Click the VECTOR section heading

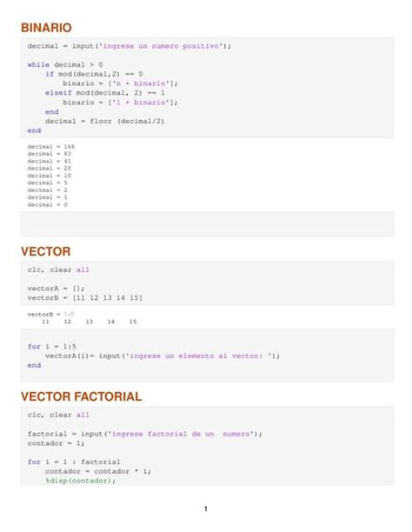pyautogui.click(x=46, y=251)
